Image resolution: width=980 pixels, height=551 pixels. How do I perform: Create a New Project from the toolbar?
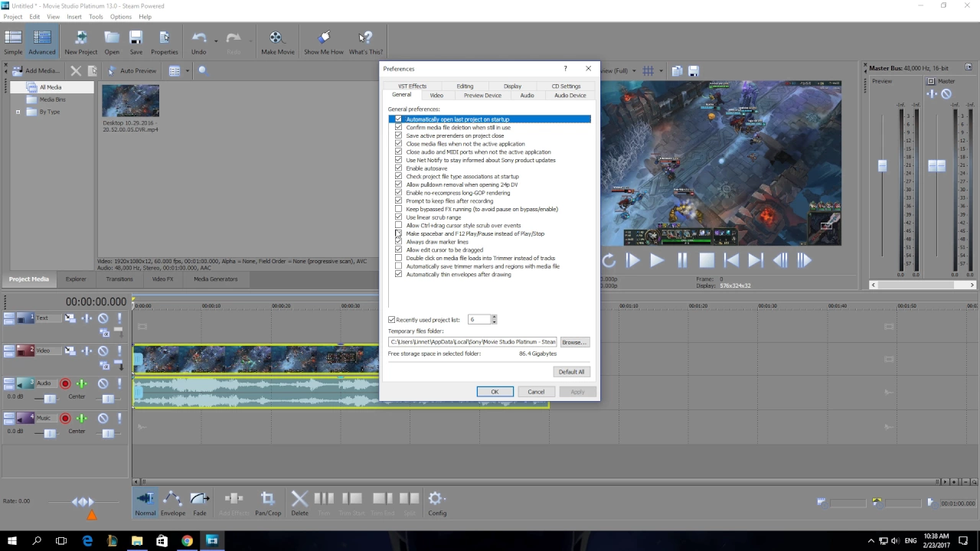pyautogui.click(x=80, y=42)
